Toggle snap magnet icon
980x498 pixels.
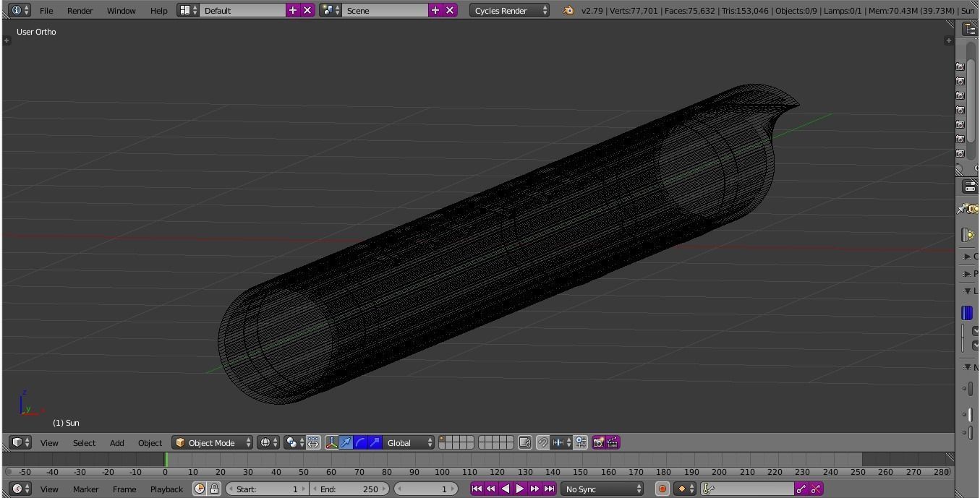point(542,442)
